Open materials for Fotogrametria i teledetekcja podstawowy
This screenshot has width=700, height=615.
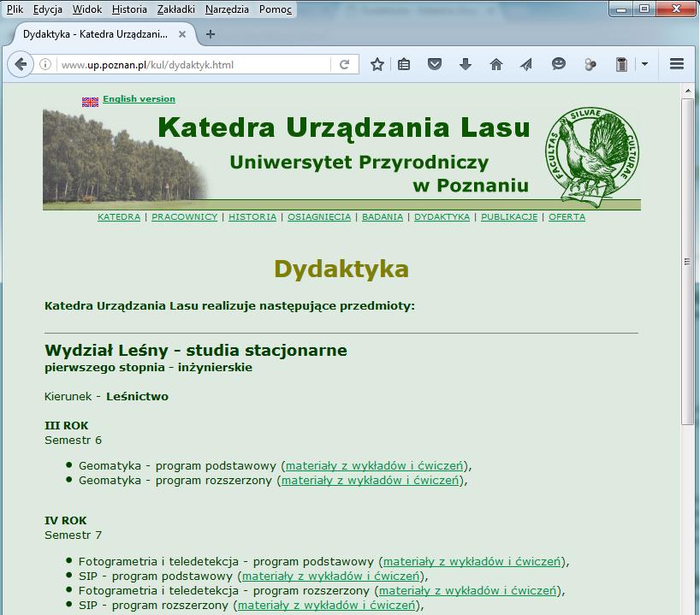coord(472,561)
